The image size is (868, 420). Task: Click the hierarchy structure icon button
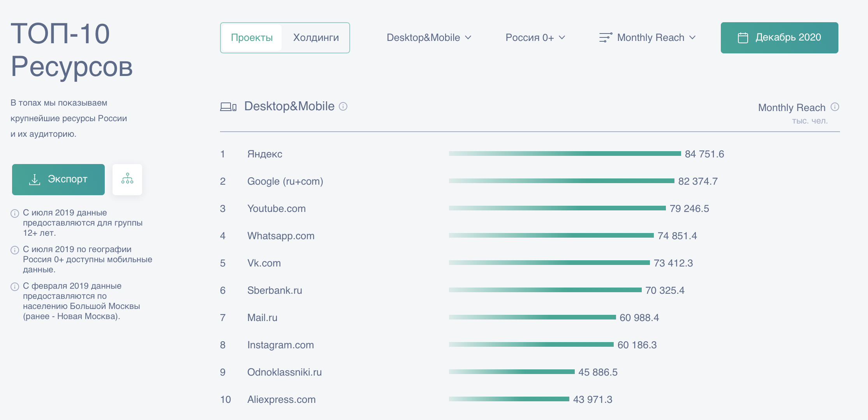click(x=127, y=179)
